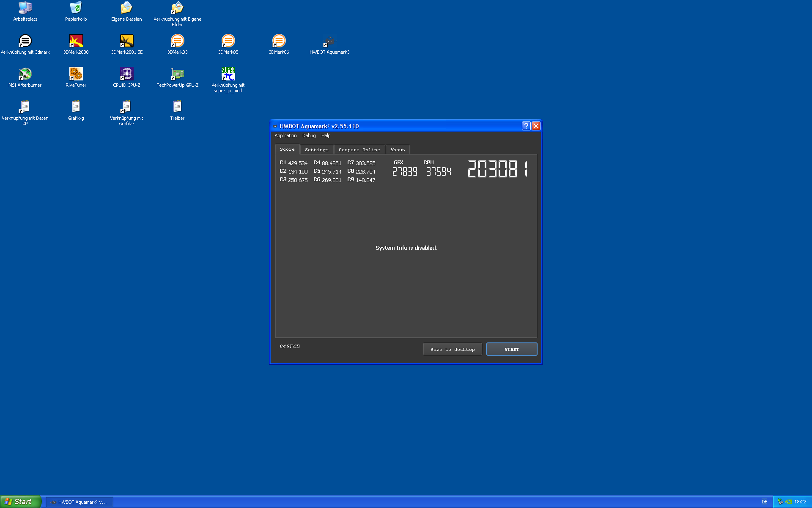The width and height of the screenshot is (812, 508).
Task: Click the system tray clock 18:22
Action: [800, 502]
